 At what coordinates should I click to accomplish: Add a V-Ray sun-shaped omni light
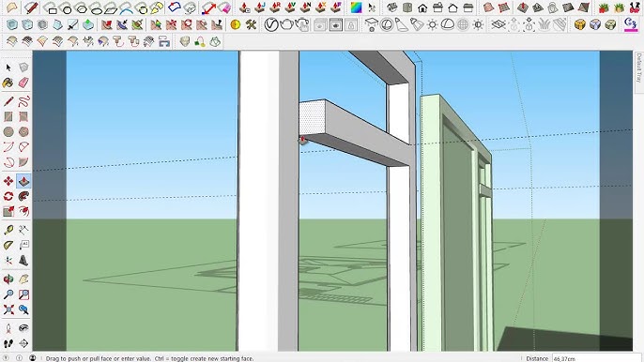click(x=433, y=25)
